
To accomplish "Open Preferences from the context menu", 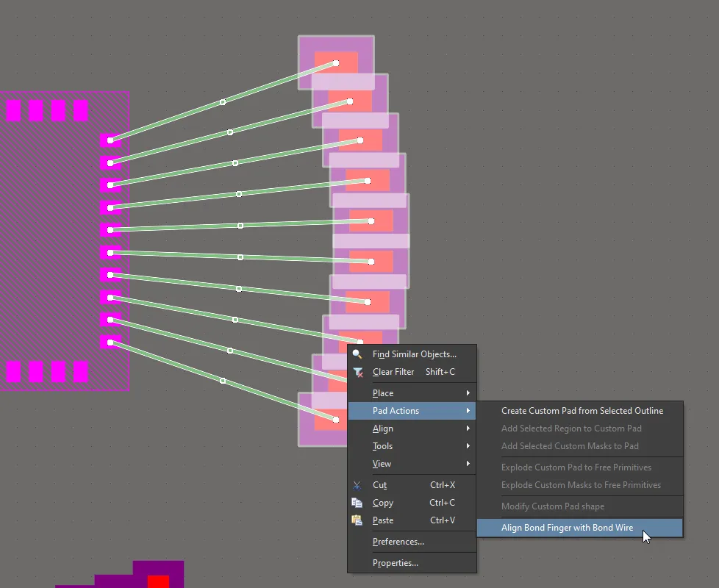I will coord(398,542).
